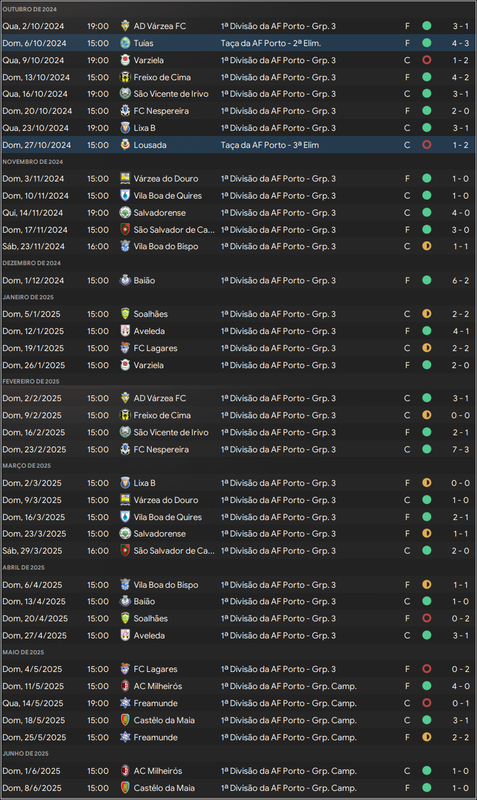Click green win indicator for Baião 6-2

point(427,280)
